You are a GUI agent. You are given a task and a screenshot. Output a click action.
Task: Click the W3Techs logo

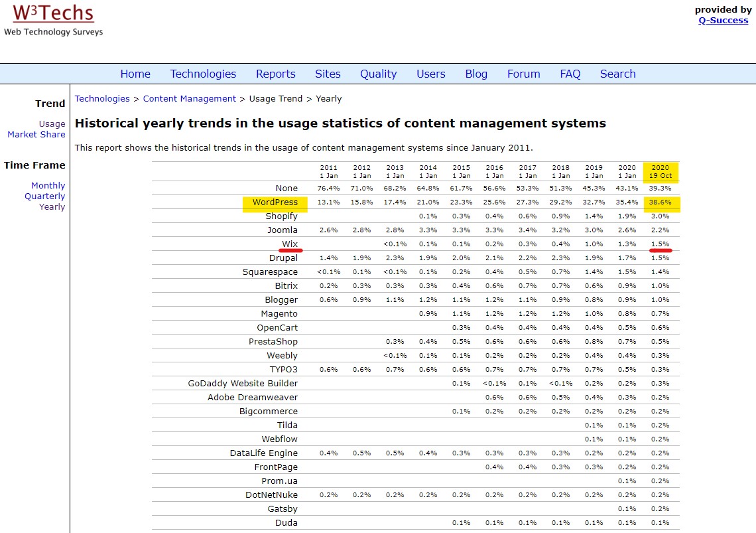click(x=53, y=19)
